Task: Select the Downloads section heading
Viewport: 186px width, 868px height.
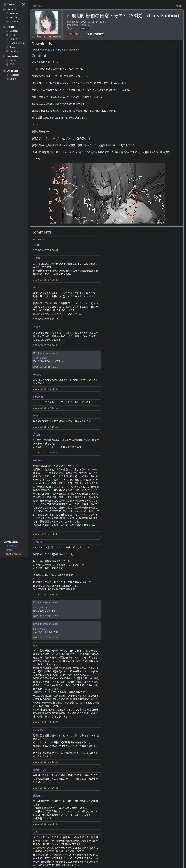Action: [42, 44]
